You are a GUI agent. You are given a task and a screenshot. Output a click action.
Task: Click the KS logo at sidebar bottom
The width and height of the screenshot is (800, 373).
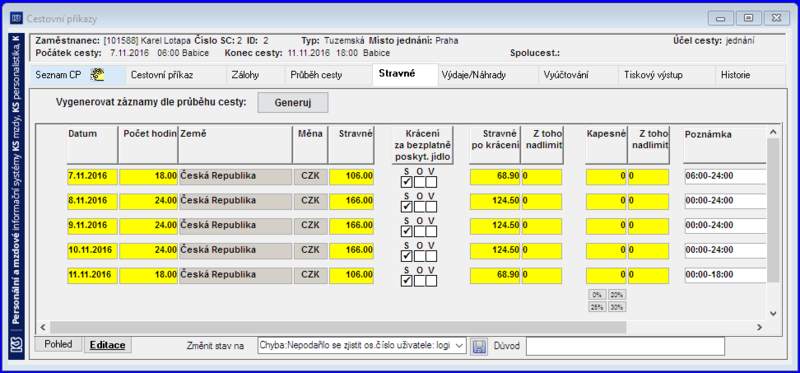tap(16, 345)
